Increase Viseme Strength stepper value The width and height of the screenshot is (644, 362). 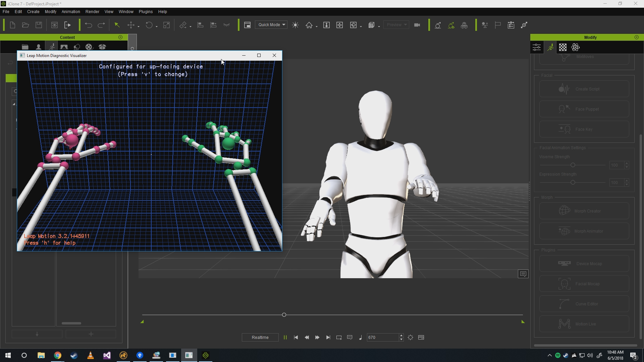pos(627,163)
